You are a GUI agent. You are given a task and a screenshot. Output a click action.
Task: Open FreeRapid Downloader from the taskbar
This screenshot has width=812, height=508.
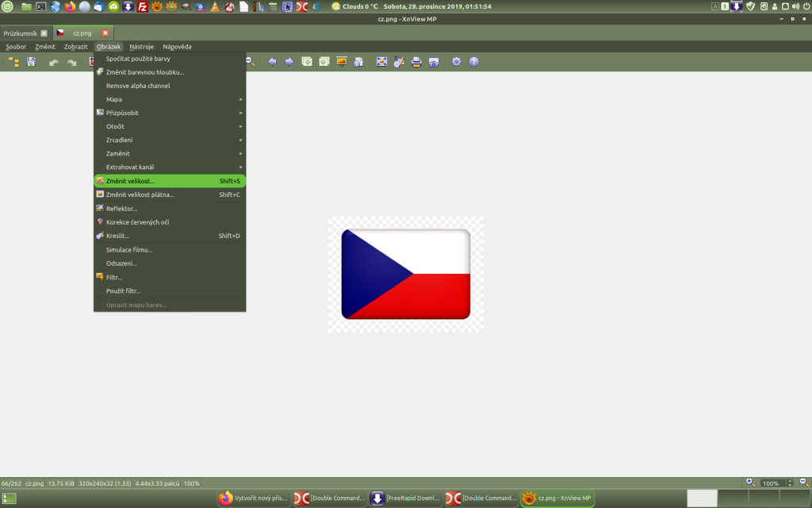click(406, 498)
